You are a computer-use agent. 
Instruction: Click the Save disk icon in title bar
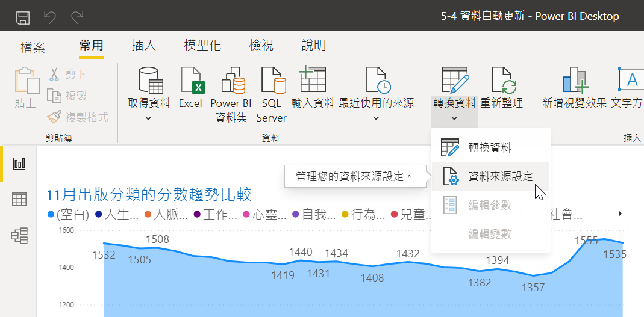click(22, 17)
